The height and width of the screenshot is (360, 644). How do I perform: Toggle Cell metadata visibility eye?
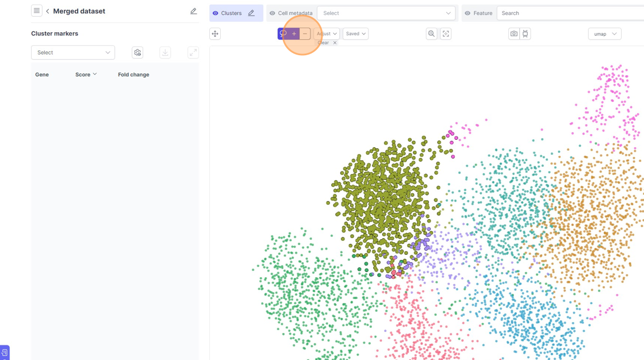pyautogui.click(x=273, y=13)
